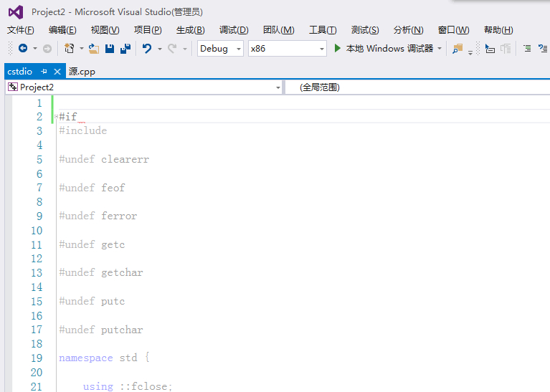Viewport: 550px width, 392px height.
Task: Open the 调试(D) menu
Action: point(234,30)
